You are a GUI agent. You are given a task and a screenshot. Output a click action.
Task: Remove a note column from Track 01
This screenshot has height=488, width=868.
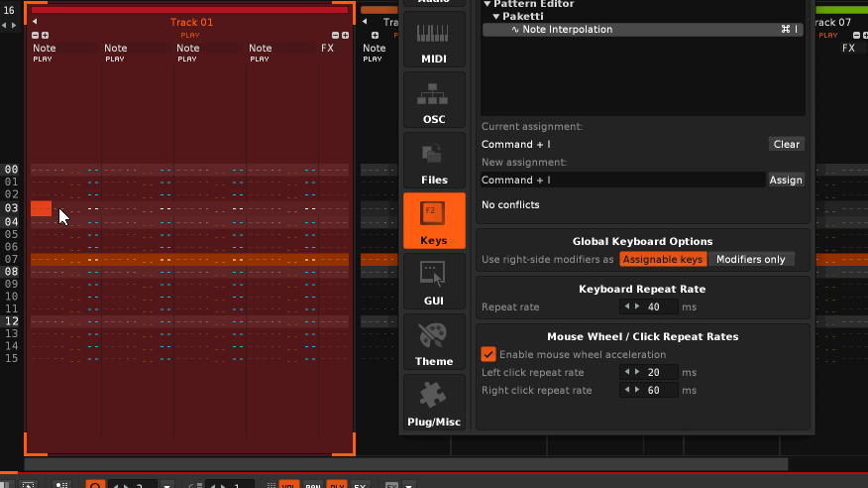[36, 35]
